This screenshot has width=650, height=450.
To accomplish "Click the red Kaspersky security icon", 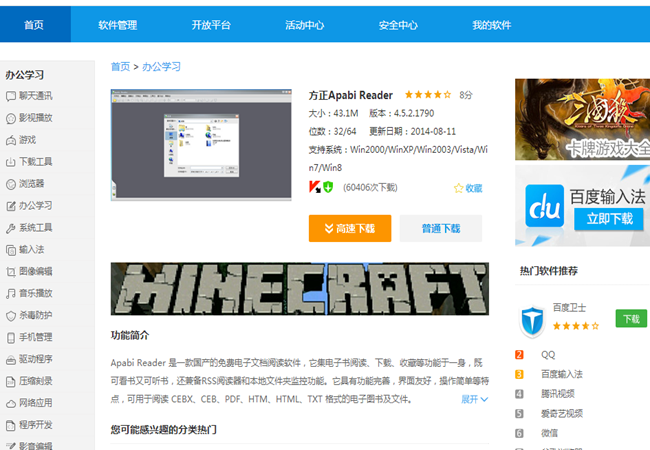I will [315, 187].
